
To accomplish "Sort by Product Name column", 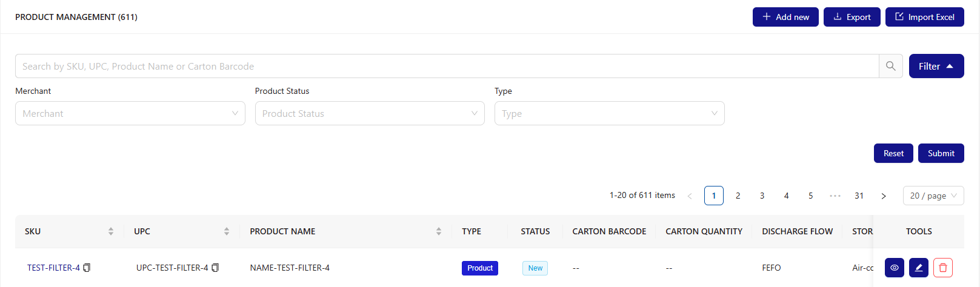I will pyautogui.click(x=439, y=231).
